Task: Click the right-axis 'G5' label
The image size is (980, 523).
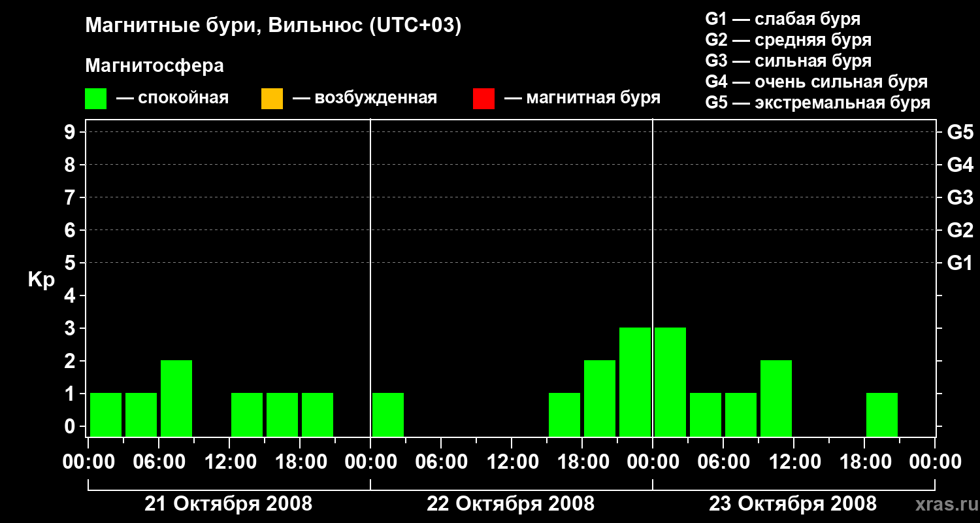Action: (960, 132)
